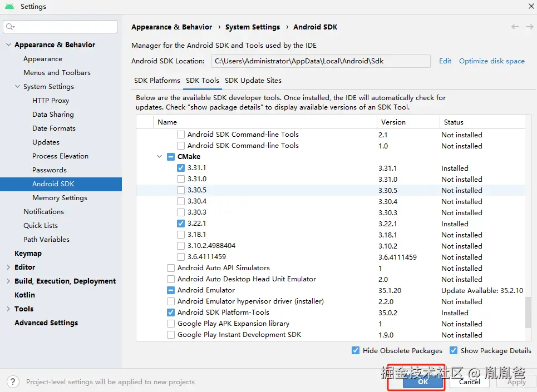The image size is (537, 392).
Task: Select HTTP Proxy settings
Action: pyautogui.click(x=51, y=100)
